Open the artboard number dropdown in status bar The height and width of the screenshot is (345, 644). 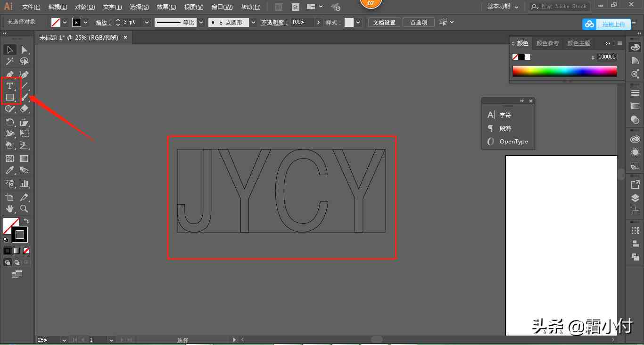[x=112, y=340]
